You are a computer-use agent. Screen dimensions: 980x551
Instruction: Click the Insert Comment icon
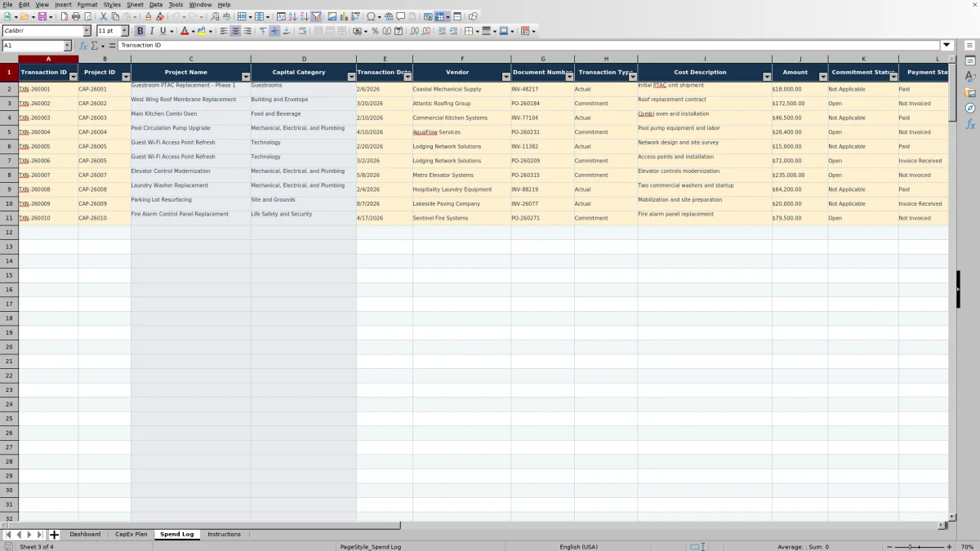point(401,16)
